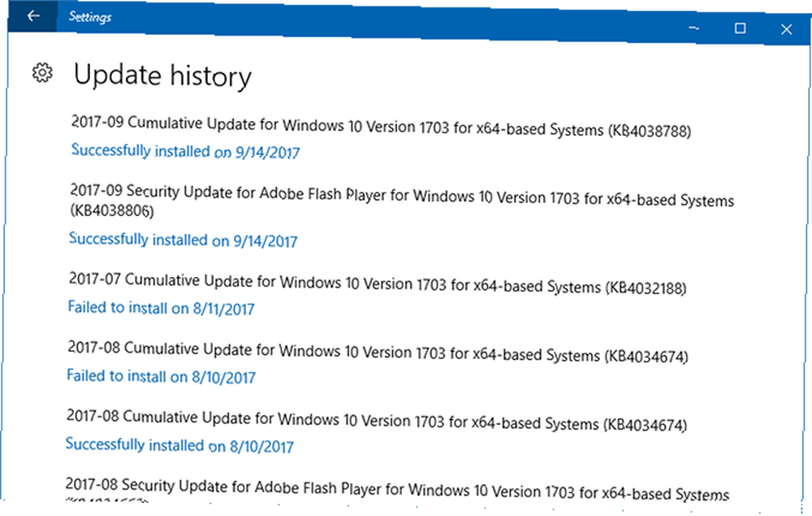Image resolution: width=812 pixels, height=516 pixels.
Task: Click the KB4038806 text on second line
Action: tap(112, 210)
